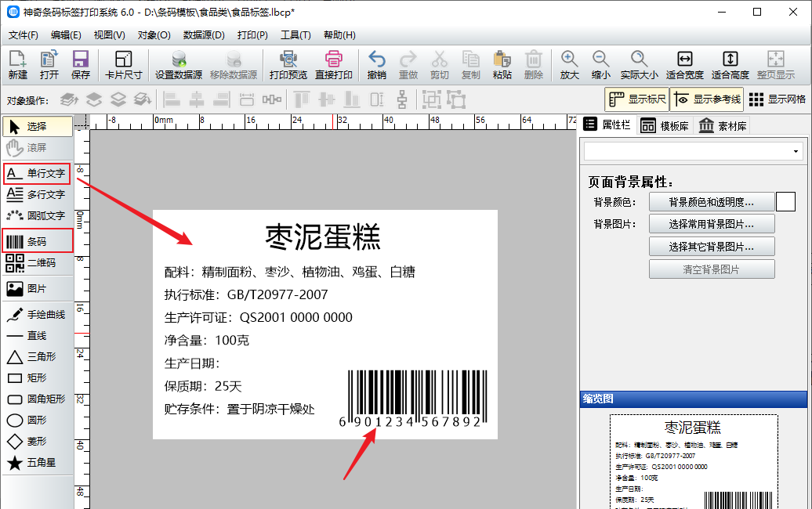Screen dimensions: 812x509
Task: Click the 保存 (Save) icon
Action: (80, 65)
